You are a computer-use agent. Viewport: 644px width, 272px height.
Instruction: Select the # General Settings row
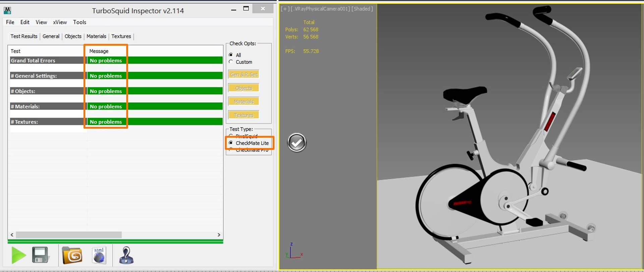116,76
